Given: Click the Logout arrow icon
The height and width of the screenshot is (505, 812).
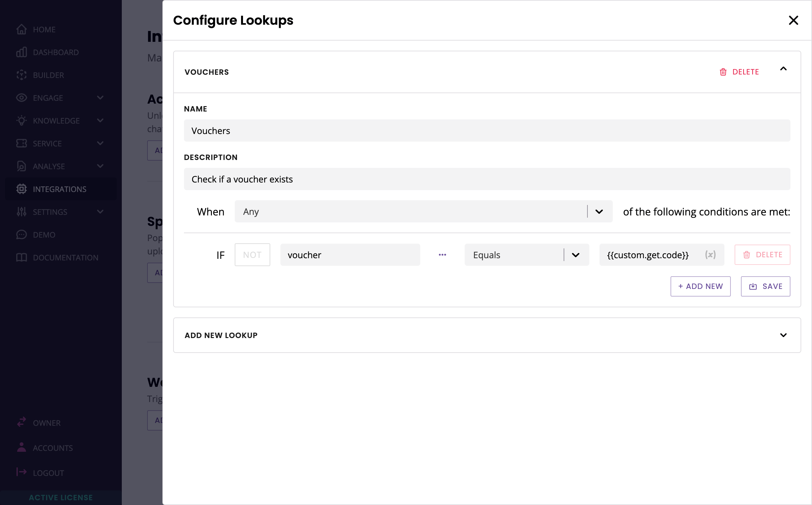Looking at the screenshot, I should click(21, 472).
